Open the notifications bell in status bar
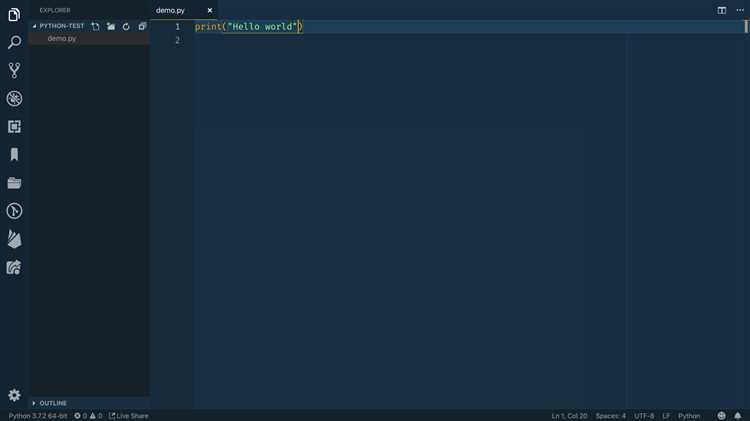 pos(738,416)
